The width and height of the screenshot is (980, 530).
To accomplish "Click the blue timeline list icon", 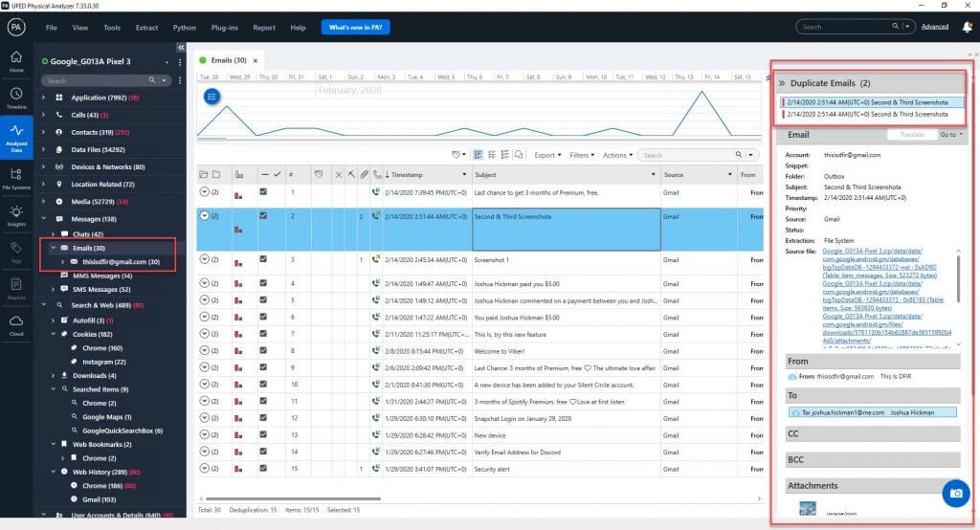I will 212,97.
